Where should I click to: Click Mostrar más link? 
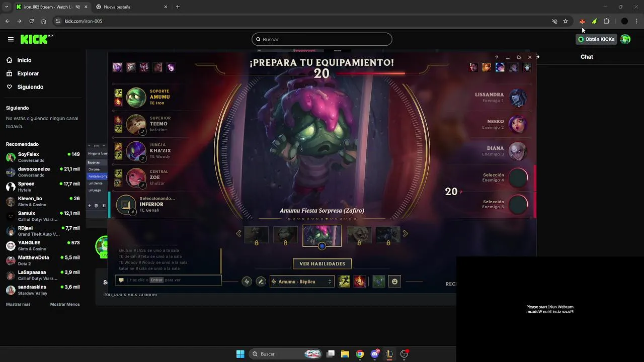pos(18,304)
